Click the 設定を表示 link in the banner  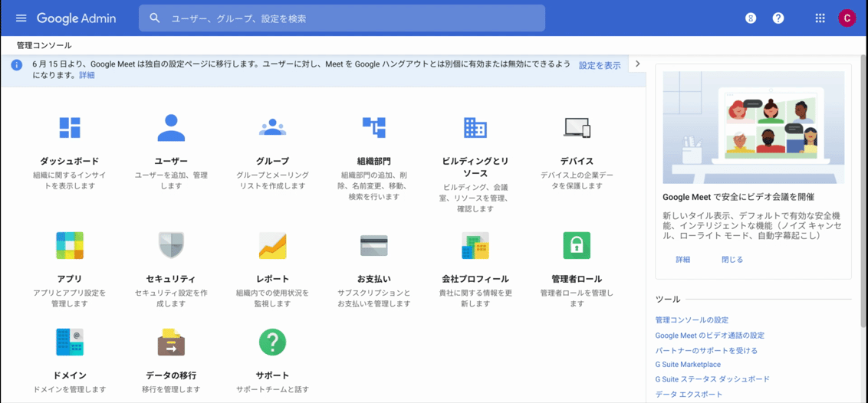[x=600, y=66]
